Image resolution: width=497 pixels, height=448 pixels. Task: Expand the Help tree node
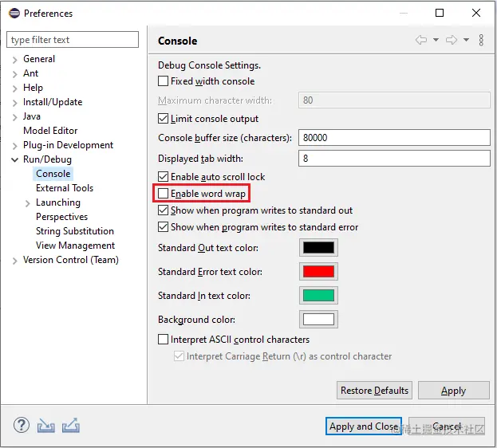click(14, 88)
